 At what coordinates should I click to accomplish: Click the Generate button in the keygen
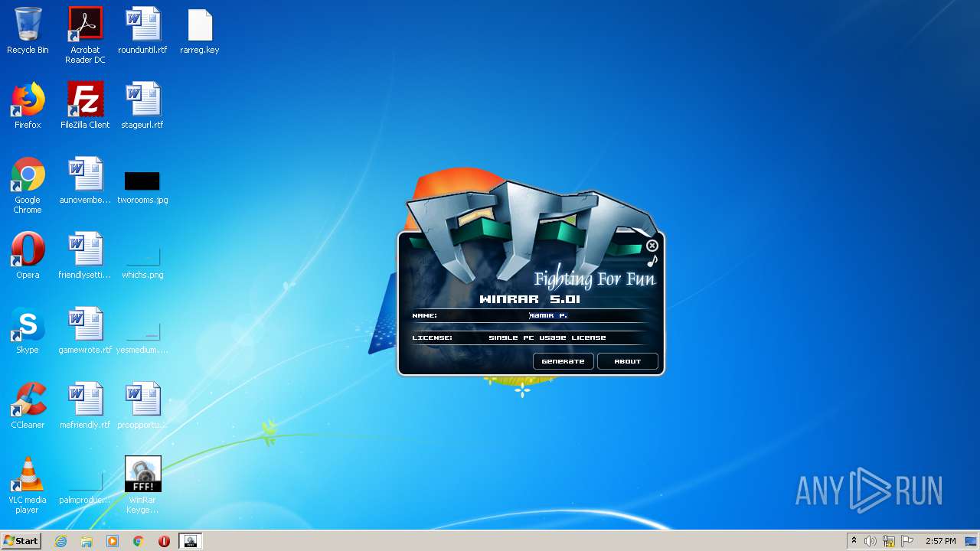(x=563, y=361)
